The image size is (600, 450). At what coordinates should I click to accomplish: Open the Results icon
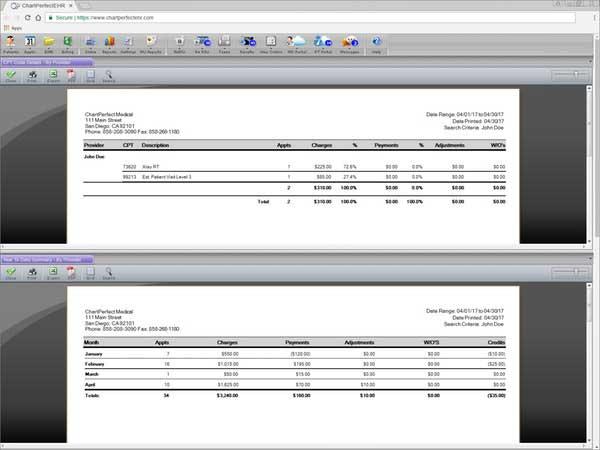coord(247,44)
